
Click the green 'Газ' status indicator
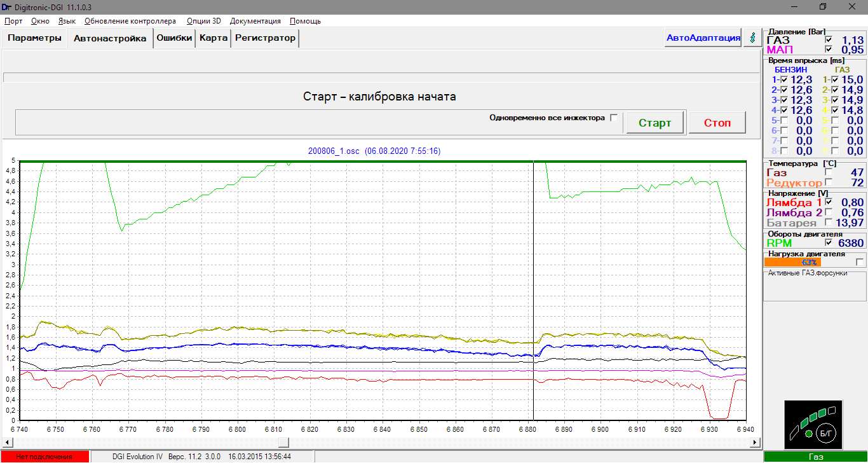(x=815, y=457)
